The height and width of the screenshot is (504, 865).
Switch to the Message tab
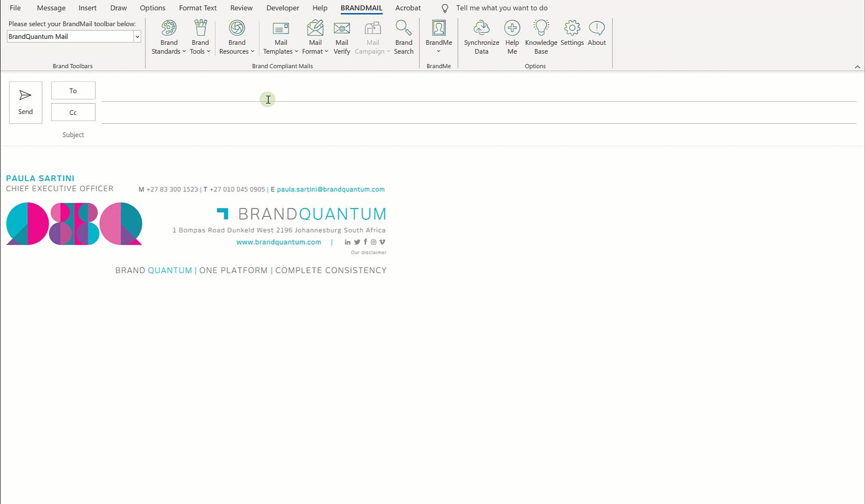[x=51, y=8]
